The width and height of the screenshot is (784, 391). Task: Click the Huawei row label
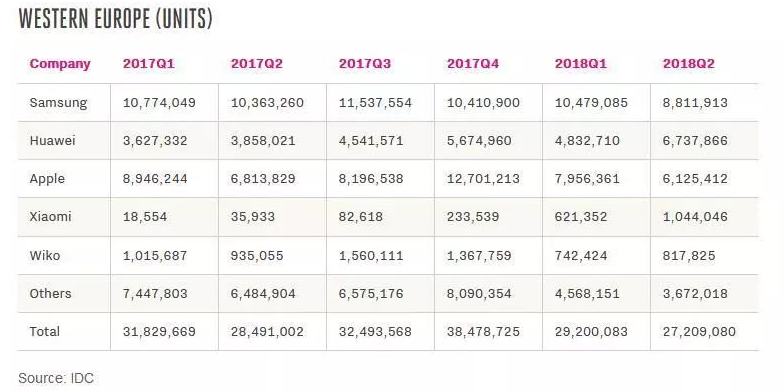pyautogui.click(x=52, y=140)
